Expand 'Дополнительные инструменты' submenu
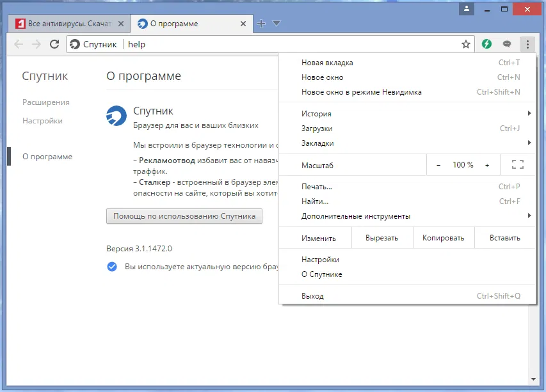 [407, 216]
